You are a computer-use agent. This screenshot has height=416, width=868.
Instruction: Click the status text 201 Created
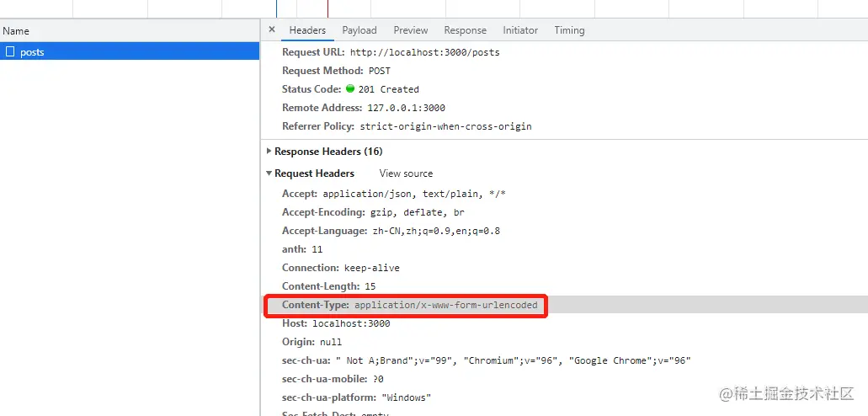389,89
